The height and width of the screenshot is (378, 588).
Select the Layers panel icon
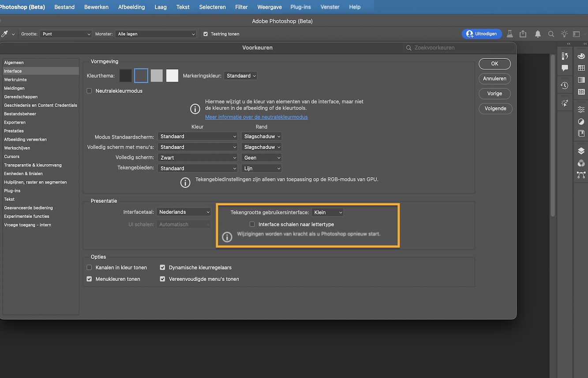click(x=581, y=150)
